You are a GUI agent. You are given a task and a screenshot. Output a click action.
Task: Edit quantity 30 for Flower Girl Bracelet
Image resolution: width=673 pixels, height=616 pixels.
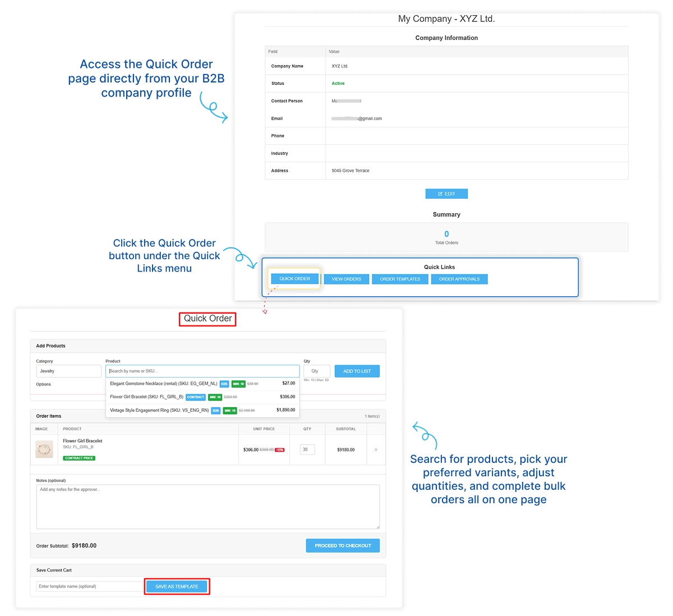click(307, 449)
